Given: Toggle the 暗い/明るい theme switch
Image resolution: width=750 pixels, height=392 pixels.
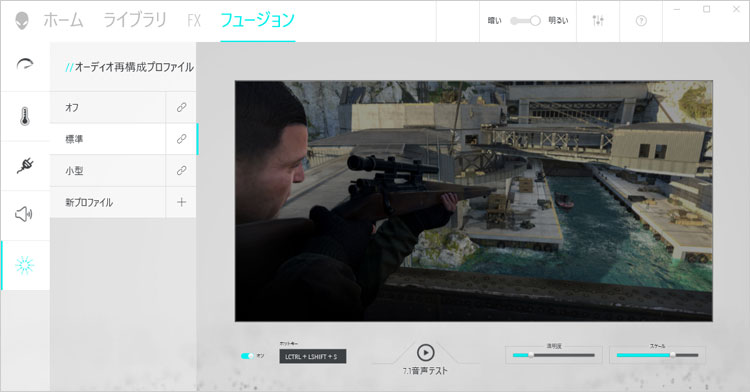Looking at the screenshot, I should (525, 21).
